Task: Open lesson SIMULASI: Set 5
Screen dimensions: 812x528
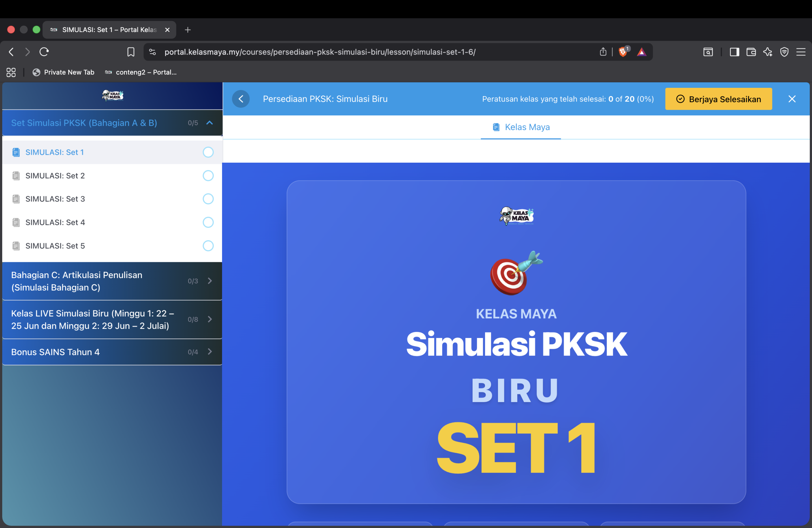Action: click(x=112, y=246)
